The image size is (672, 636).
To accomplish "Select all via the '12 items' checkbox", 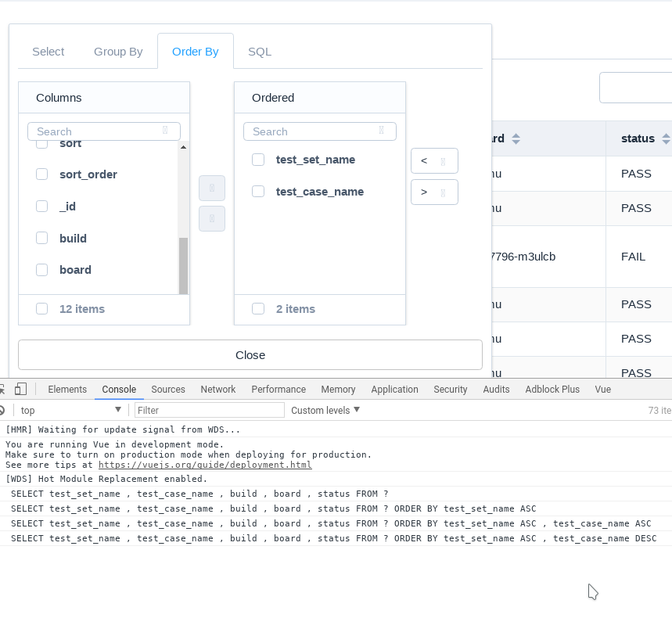I will (x=41, y=308).
